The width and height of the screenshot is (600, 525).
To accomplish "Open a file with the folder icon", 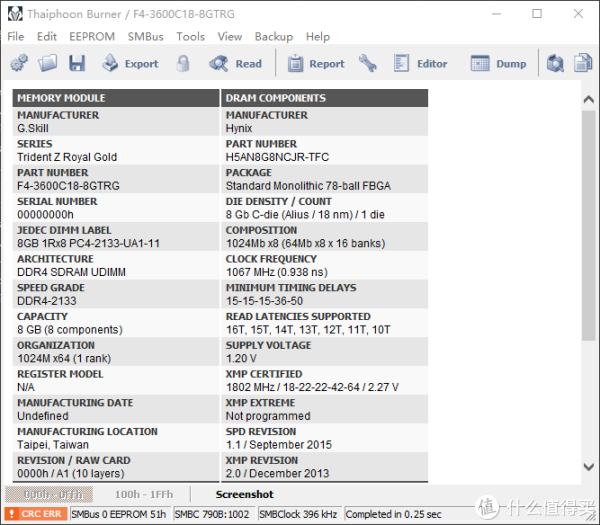I will (x=47, y=63).
